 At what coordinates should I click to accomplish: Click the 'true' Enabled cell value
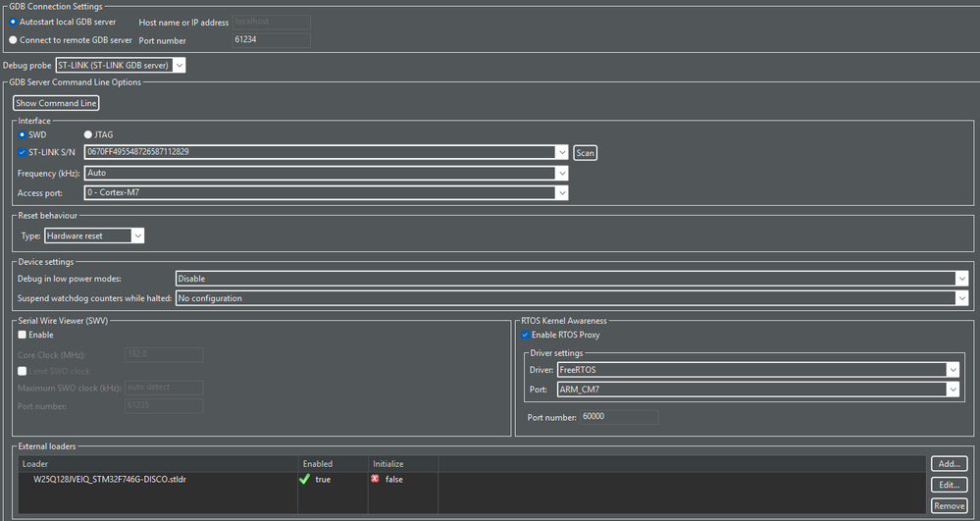(323, 480)
